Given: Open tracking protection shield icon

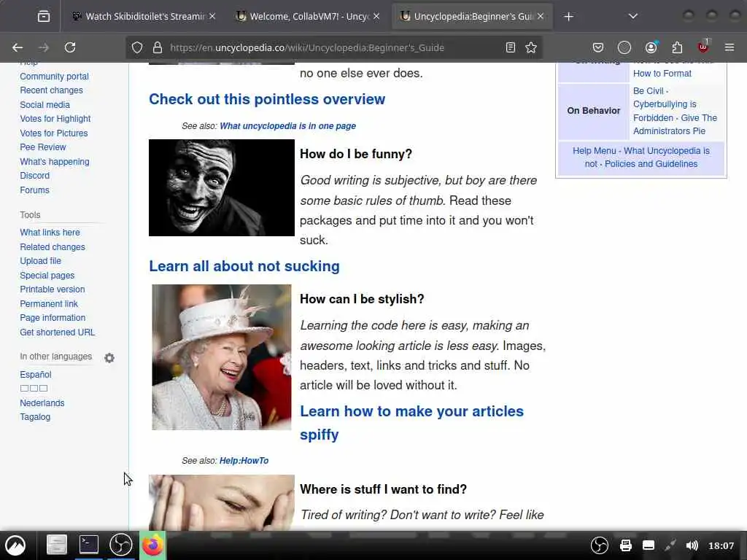Looking at the screenshot, I should point(137,47).
